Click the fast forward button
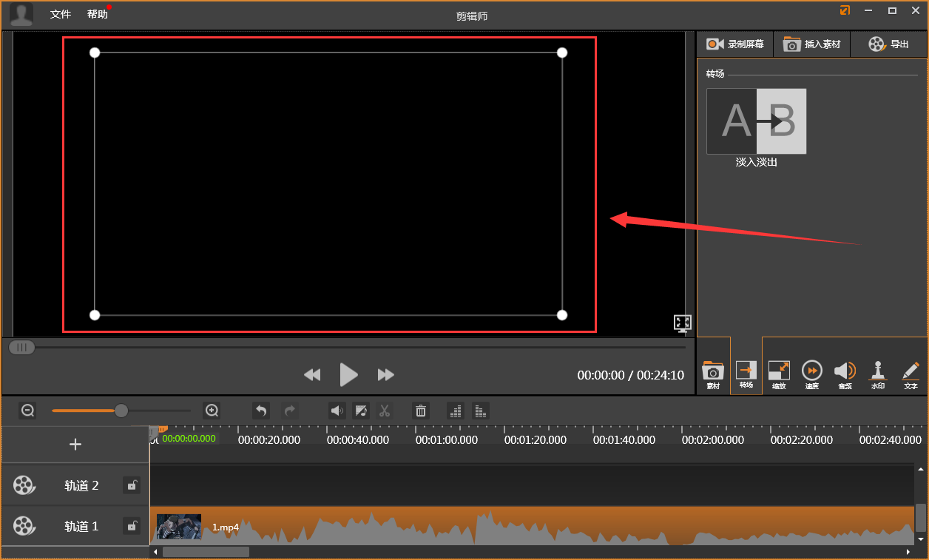This screenshot has height=560, width=929. (386, 375)
